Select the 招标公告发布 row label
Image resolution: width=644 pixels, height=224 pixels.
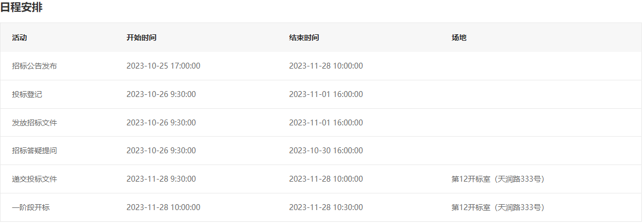(34, 66)
